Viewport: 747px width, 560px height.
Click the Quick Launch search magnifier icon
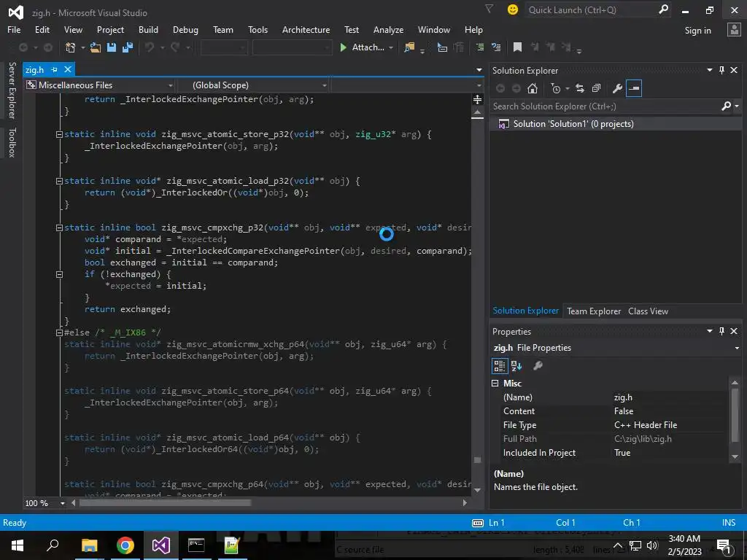tap(663, 9)
